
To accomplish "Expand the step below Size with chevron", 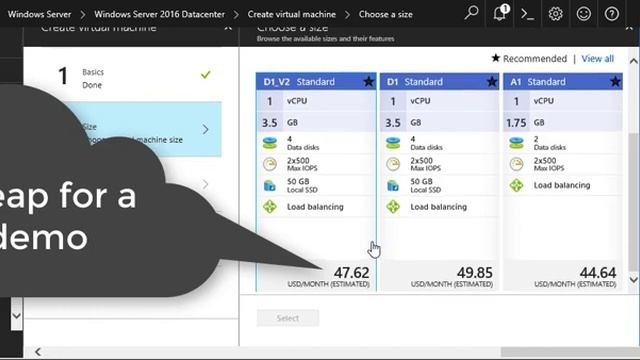I will (205, 184).
